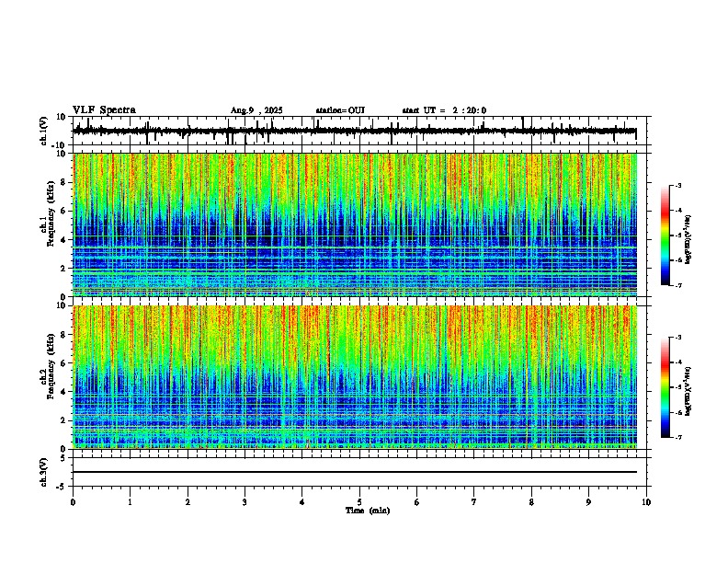The image size is (728, 563).
Task: Click the "ch.3(V)" axis label
Action: pos(44,473)
